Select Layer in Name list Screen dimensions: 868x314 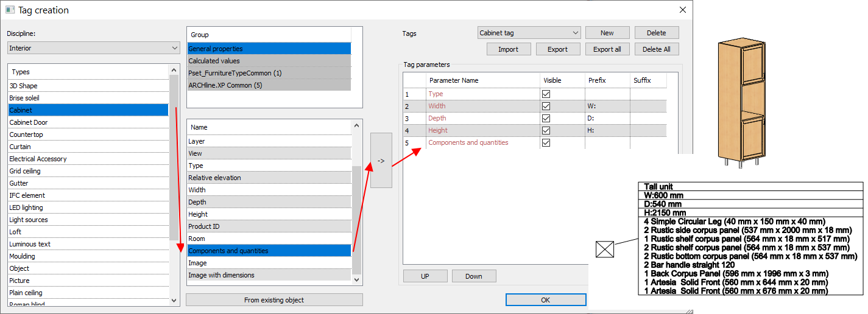coord(269,141)
